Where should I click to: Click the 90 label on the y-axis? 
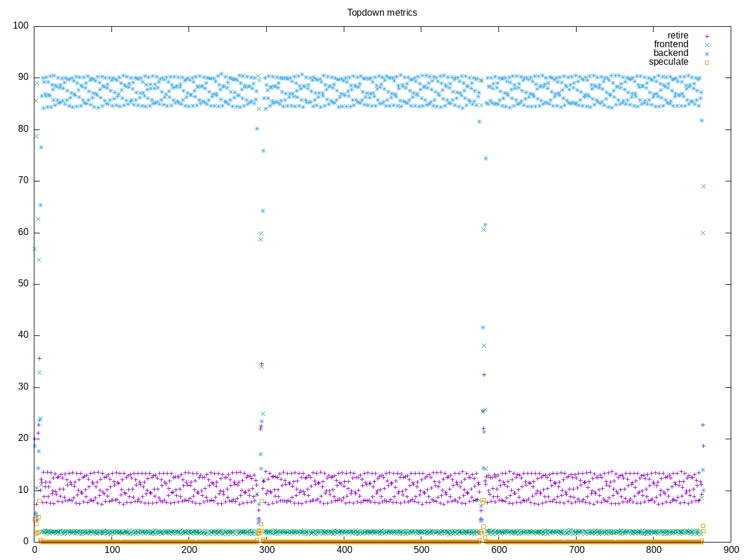(x=23, y=78)
